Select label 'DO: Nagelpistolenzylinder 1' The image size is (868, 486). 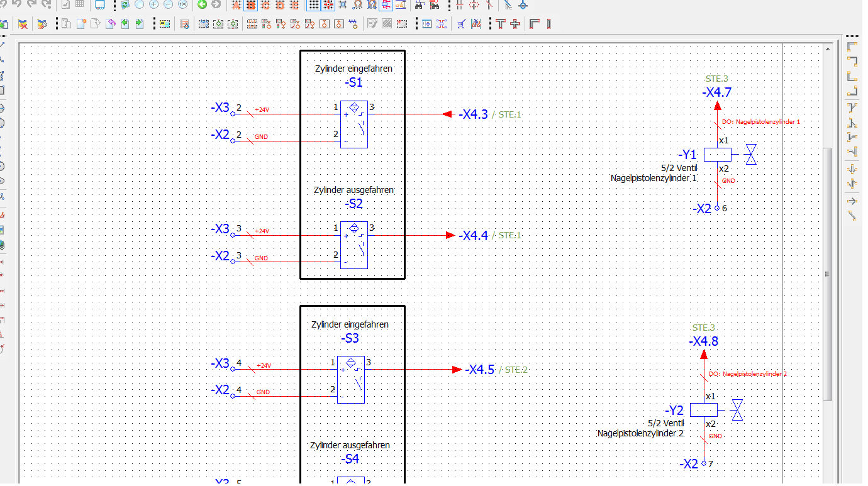pyautogui.click(x=761, y=122)
